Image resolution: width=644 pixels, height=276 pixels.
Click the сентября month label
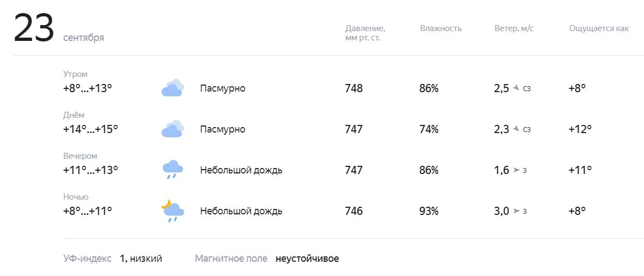[x=84, y=38]
